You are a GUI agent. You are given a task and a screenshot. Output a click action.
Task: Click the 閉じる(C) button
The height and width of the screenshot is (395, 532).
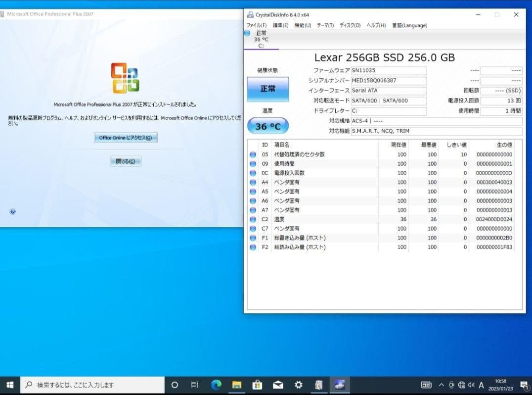pos(125,161)
